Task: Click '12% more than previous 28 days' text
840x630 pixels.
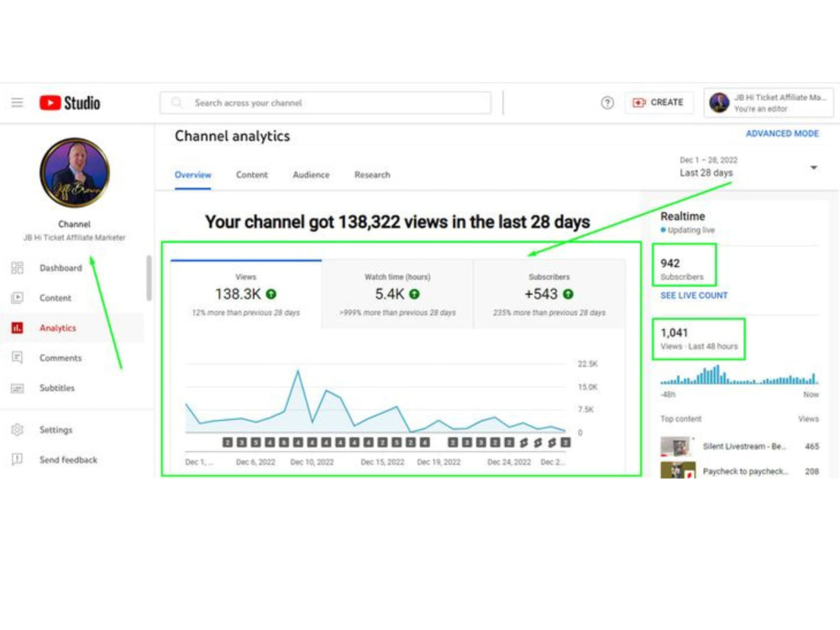Action: click(x=246, y=312)
